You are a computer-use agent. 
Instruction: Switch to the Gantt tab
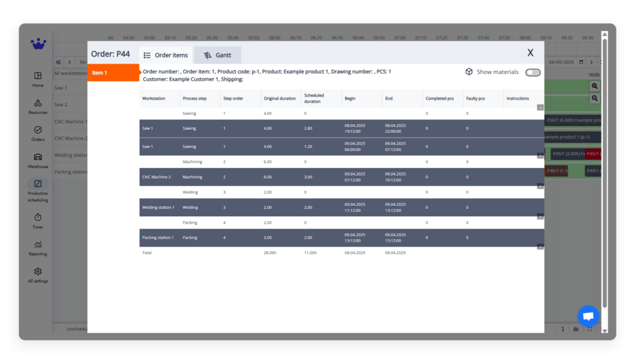coord(218,55)
